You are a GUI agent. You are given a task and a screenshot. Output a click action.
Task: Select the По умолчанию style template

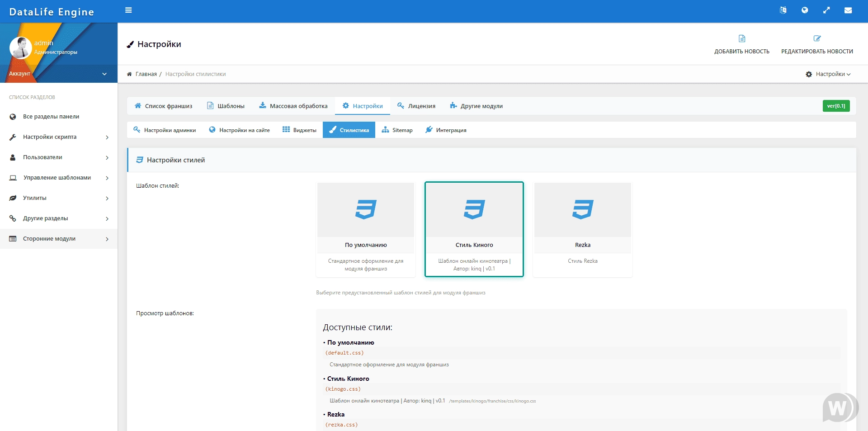(366, 229)
